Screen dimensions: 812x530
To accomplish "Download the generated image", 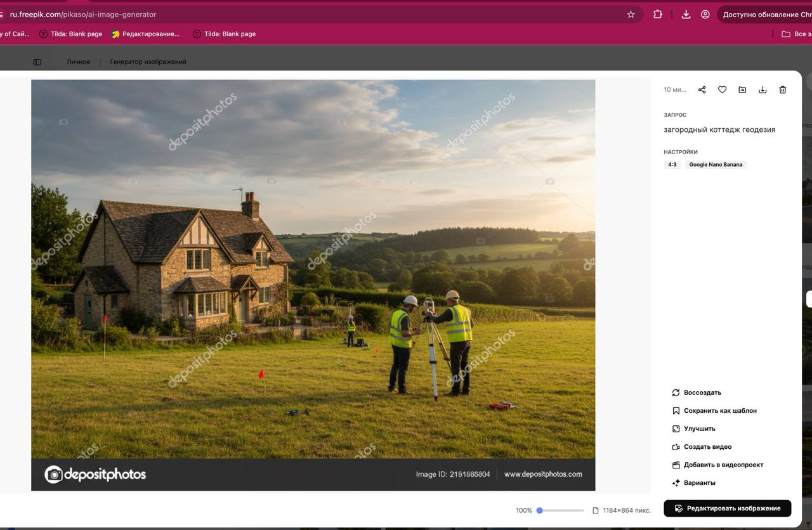I will pos(763,90).
